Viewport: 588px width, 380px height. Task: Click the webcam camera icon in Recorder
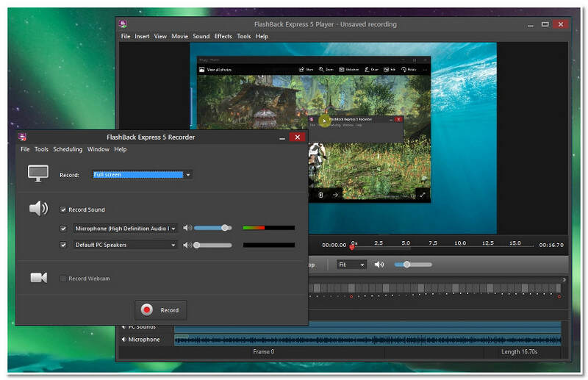tap(38, 278)
